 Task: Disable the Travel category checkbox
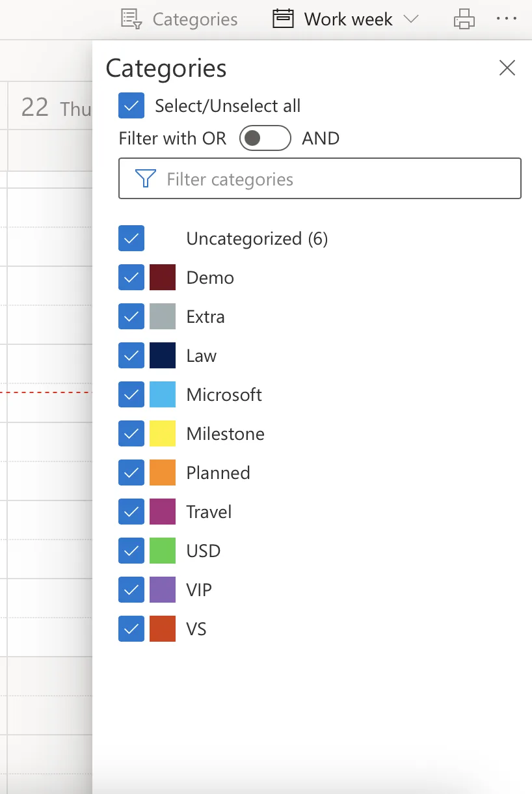[x=131, y=512]
